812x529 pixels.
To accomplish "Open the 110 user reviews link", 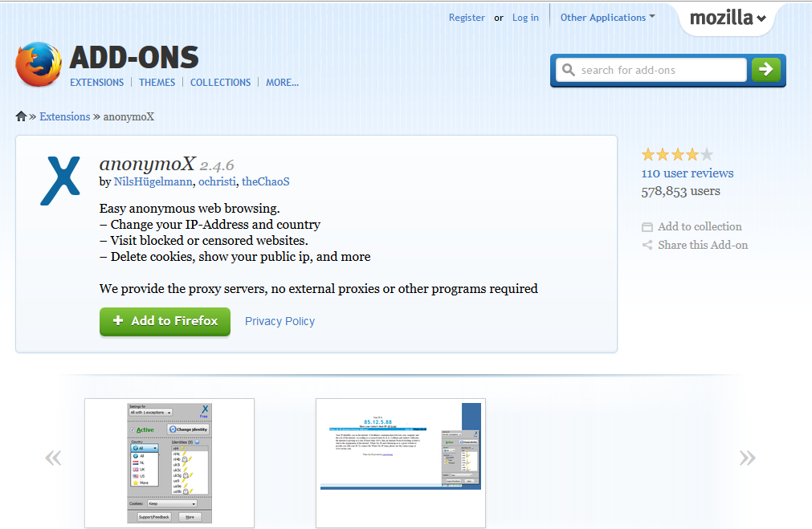I will pos(688,173).
